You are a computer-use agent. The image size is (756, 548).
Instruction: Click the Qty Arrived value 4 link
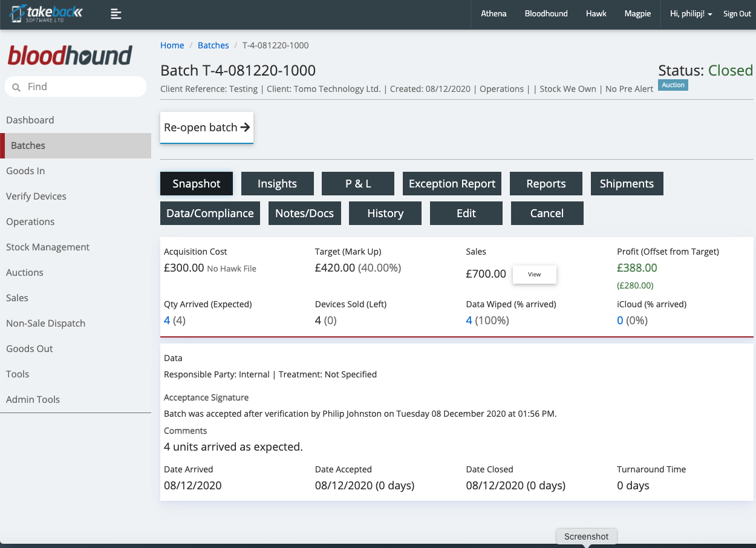(167, 321)
